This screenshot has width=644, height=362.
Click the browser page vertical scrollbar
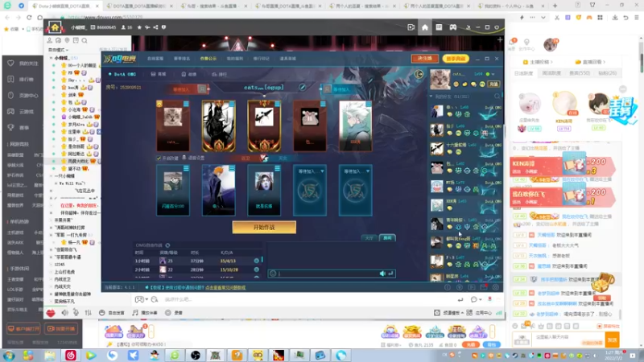point(642,62)
